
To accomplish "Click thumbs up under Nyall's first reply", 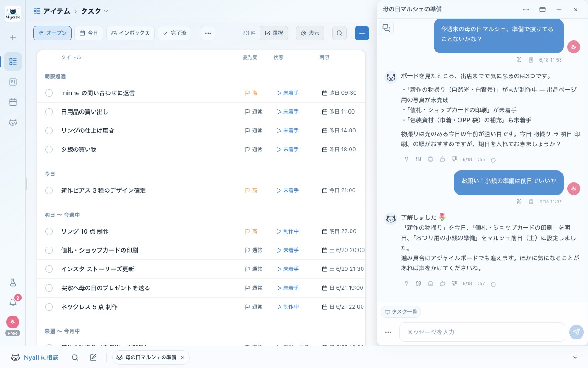I will pyautogui.click(x=442, y=160).
